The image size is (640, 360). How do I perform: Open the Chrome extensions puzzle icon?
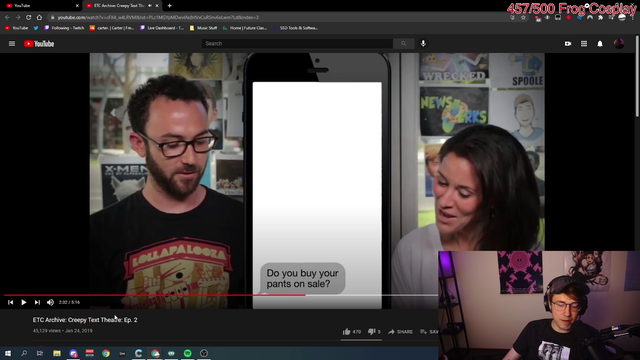coord(600,18)
